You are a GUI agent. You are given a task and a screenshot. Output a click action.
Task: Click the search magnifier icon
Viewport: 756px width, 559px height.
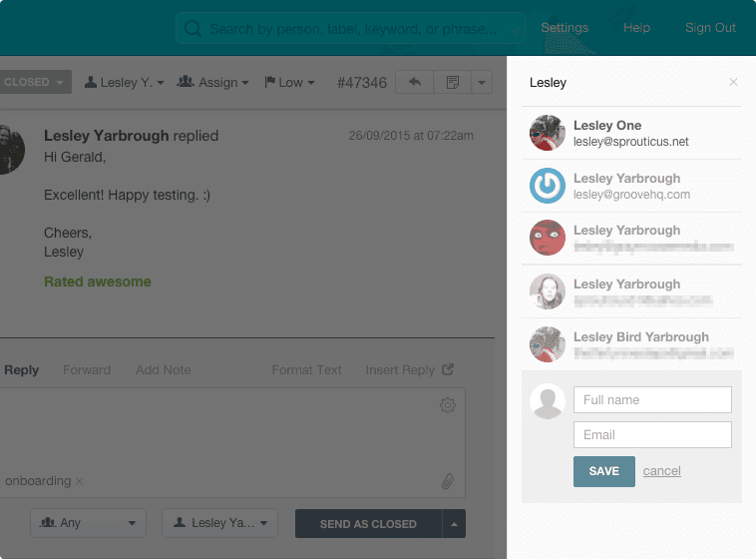coord(192,29)
